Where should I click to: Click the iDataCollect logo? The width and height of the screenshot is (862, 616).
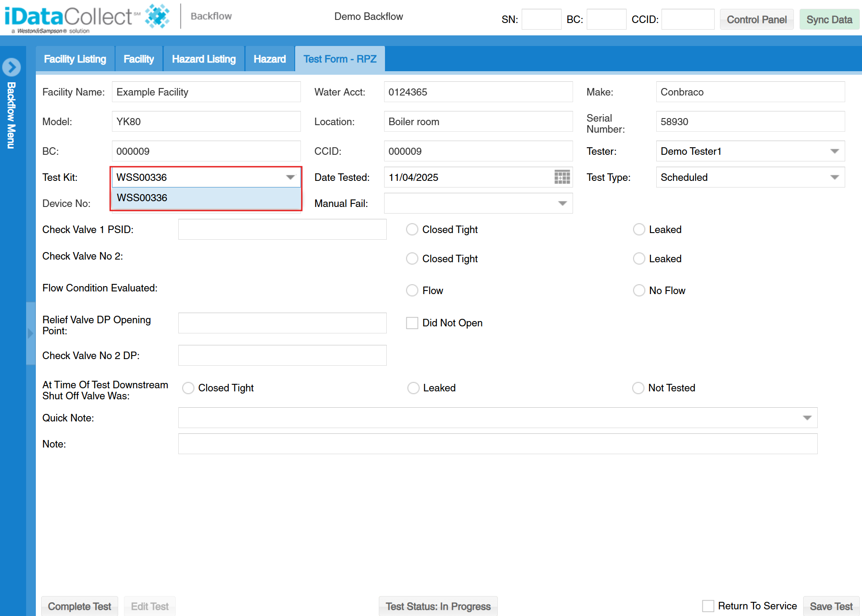[x=66, y=15]
